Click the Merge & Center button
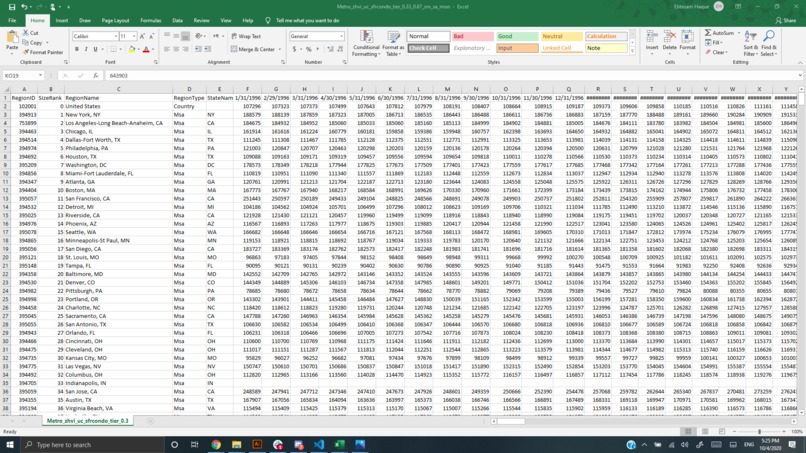Viewport: 806px width, 453px height. (252, 49)
